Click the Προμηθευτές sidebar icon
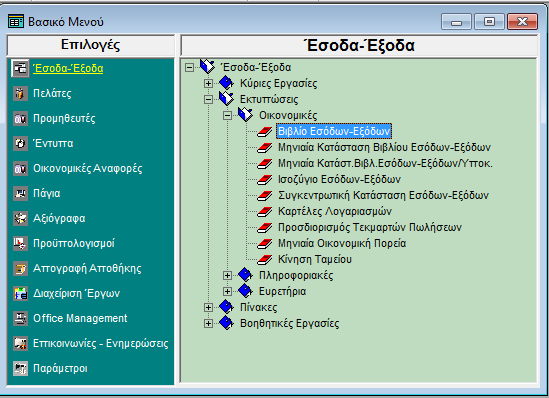 (x=20, y=118)
